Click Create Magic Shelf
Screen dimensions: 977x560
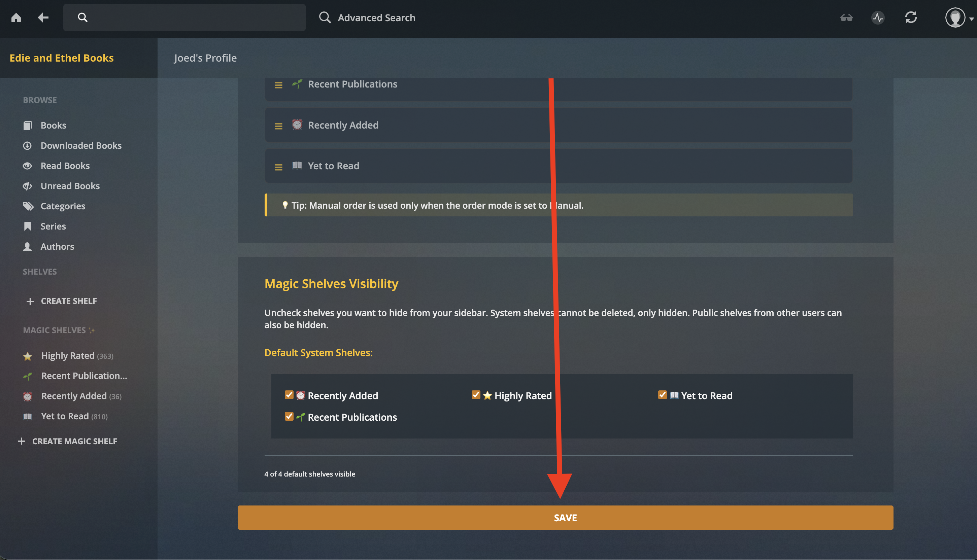[x=68, y=441]
